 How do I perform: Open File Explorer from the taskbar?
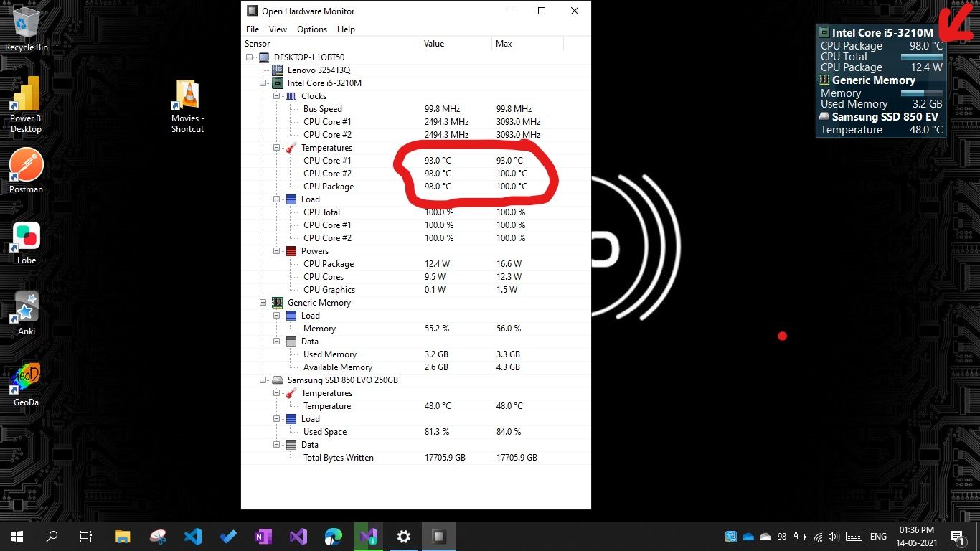coord(123,537)
